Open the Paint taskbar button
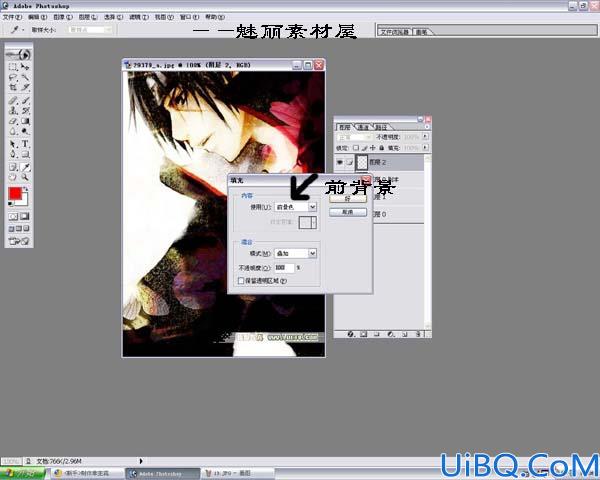The width and height of the screenshot is (600, 480). pos(238,474)
